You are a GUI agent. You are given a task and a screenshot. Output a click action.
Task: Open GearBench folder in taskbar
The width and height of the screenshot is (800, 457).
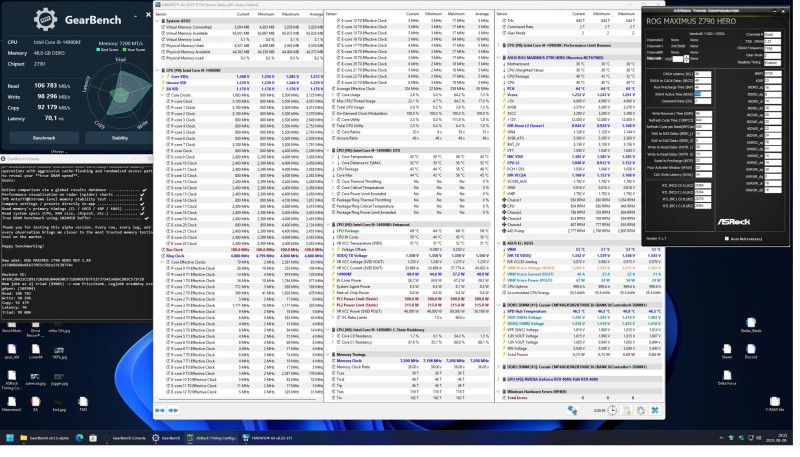[x=44, y=438]
